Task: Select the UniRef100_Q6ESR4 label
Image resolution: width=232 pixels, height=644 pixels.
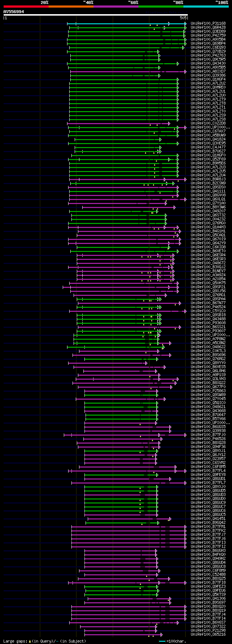Action: click(x=208, y=255)
